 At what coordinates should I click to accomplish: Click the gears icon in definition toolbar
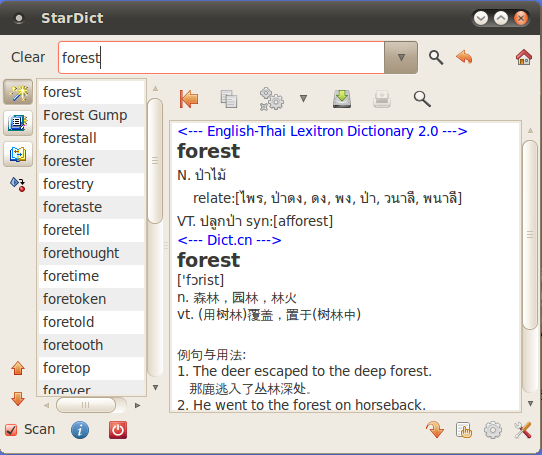click(272, 99)
